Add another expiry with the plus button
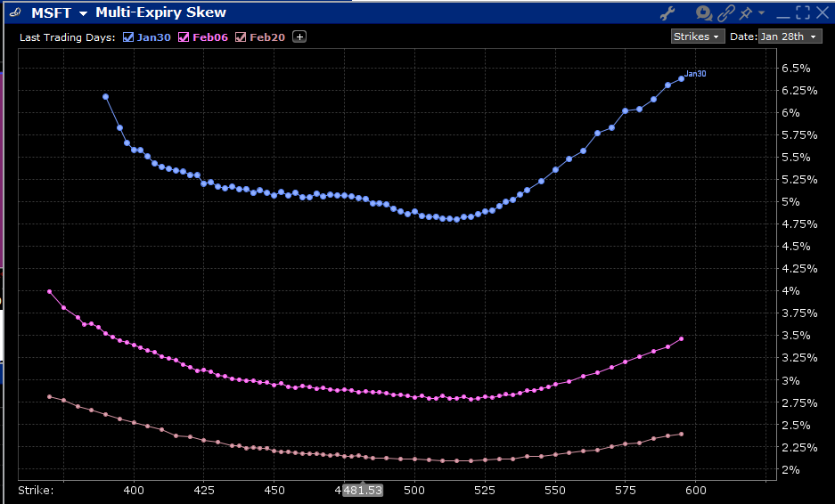The image size is (835, 504). [x=299, y=37]
